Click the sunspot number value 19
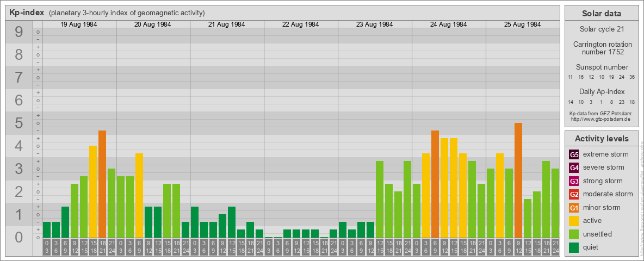 tap(611, 77)
